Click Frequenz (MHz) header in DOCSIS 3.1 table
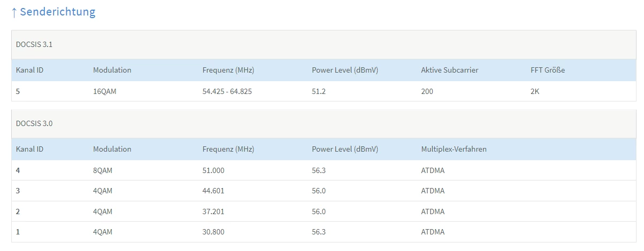The width and height of the screenshot is (644, 251). [228, 70]
